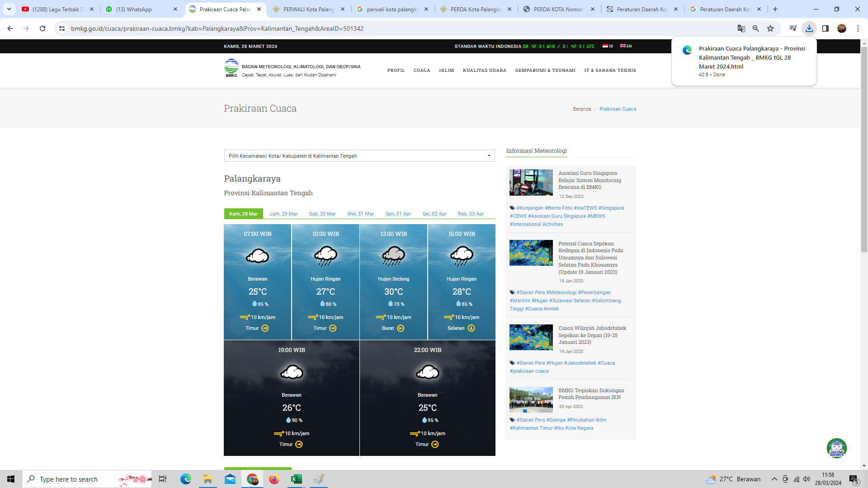
Task: Select the Sab, 30 Mar forecast tab
Action: pos(322,214)
